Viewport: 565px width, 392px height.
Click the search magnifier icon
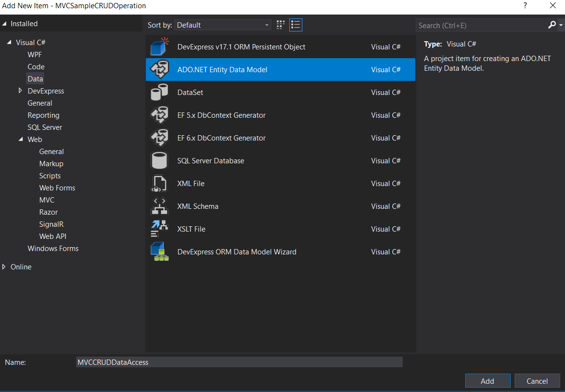(552, 25)
